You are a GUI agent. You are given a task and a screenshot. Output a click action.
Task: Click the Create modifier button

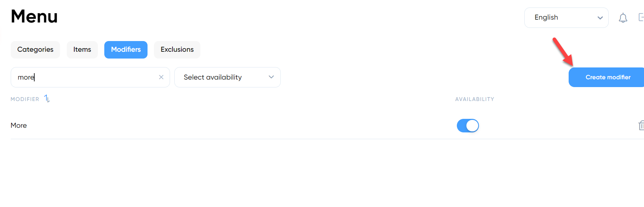tap(606, 77)
